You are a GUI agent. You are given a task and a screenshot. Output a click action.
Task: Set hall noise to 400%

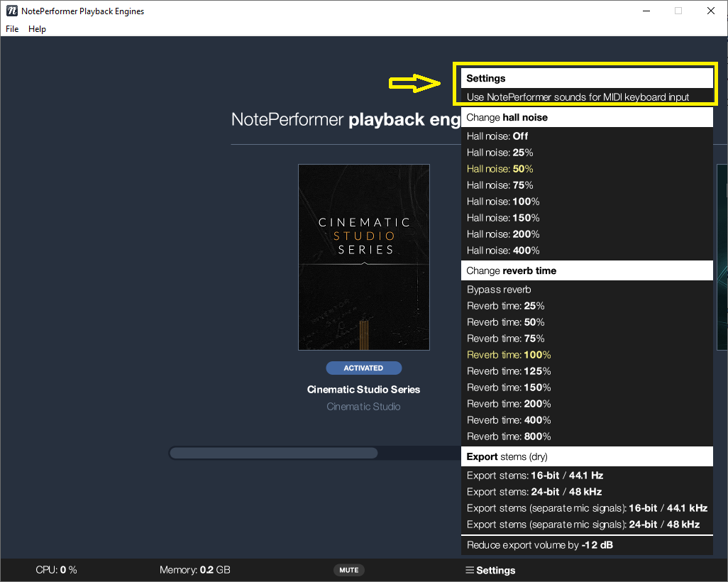[503, 250]
